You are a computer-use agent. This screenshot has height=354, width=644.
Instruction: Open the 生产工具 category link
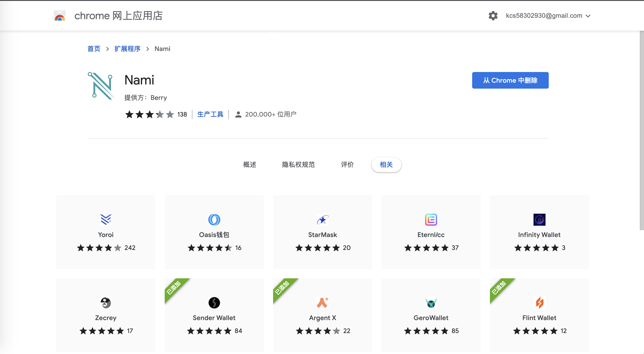(210, 114)
